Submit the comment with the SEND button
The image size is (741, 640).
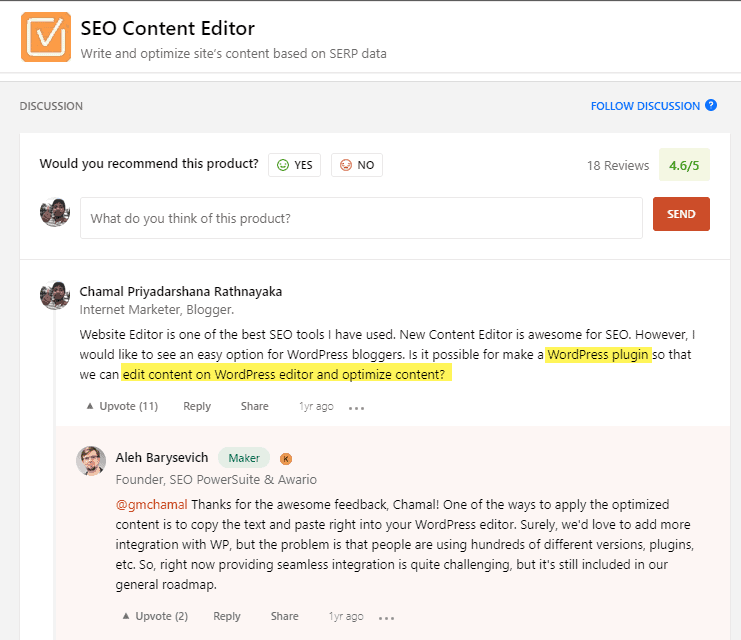pos(681,214)
